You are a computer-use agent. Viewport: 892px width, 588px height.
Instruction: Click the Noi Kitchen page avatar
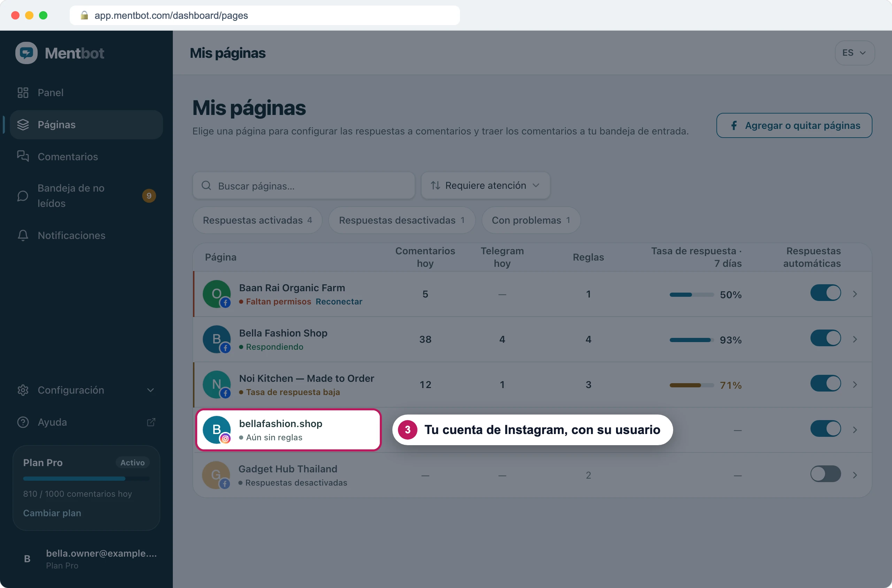[217, 384]
